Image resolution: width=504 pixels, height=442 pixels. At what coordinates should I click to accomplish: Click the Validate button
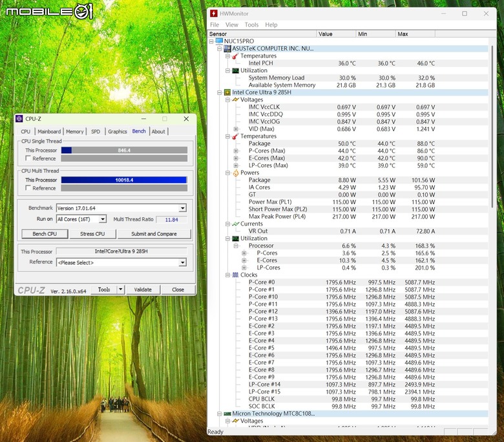point(143,289)
